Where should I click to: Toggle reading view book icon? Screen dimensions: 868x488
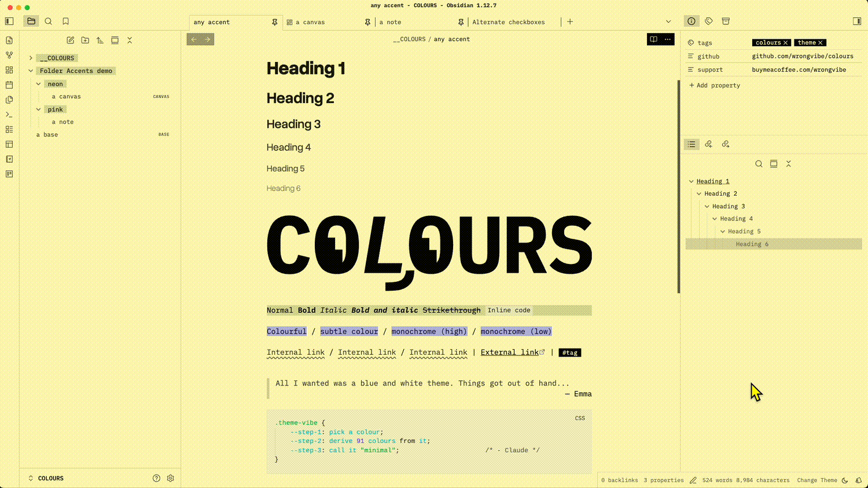point(654,39)
